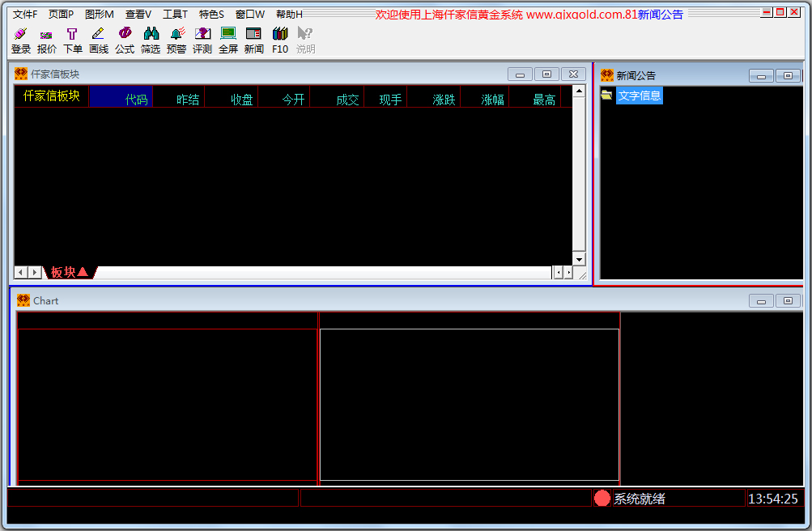Screen dimensions: 812x531
Task: Click the horizontal scrollbar right arrow
Action: 568,272
